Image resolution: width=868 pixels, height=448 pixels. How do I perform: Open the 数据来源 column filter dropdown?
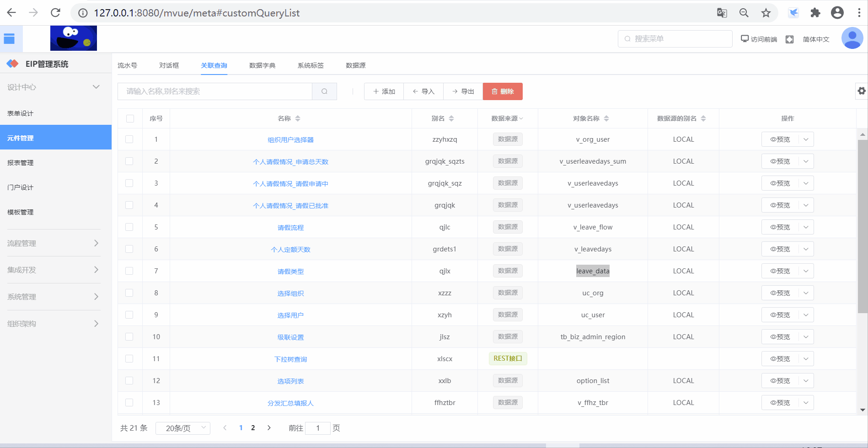pyautogui.click(x=521, y=118)
